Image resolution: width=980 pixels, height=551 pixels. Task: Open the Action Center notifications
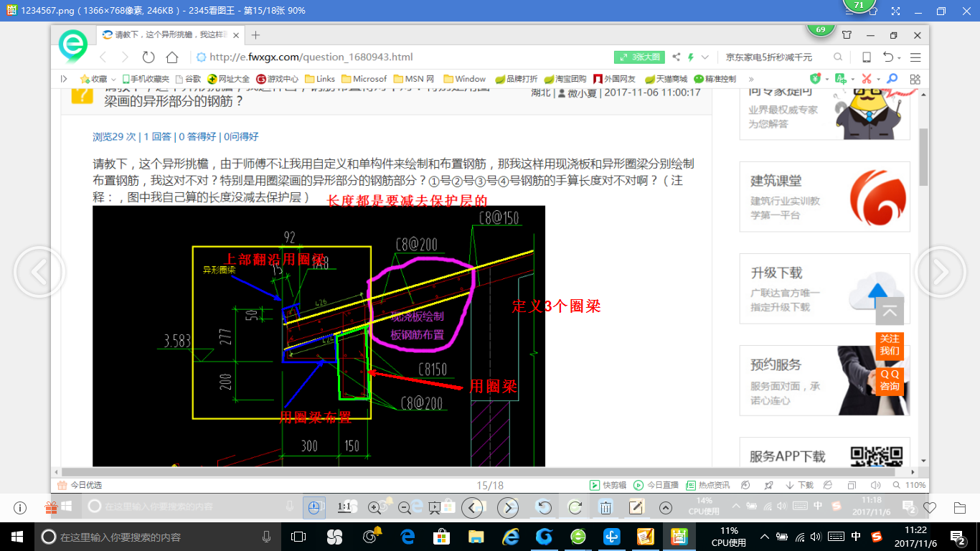click(958, 537)
